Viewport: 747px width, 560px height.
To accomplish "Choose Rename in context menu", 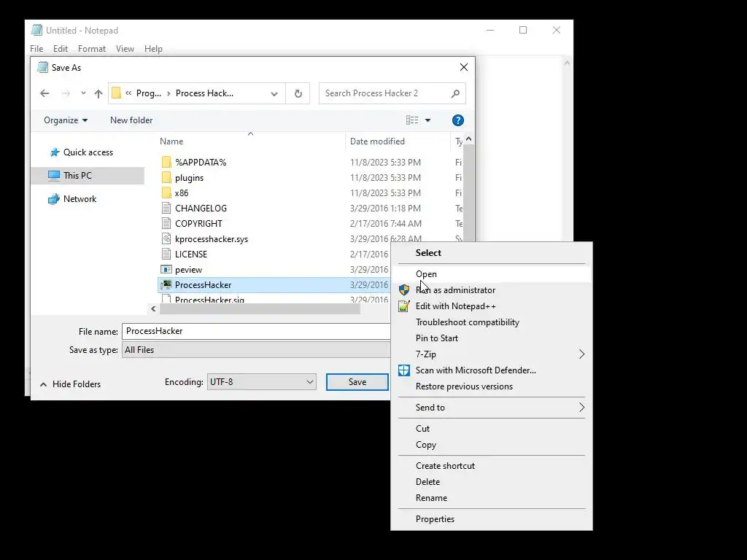I will (x=492, y=498).
